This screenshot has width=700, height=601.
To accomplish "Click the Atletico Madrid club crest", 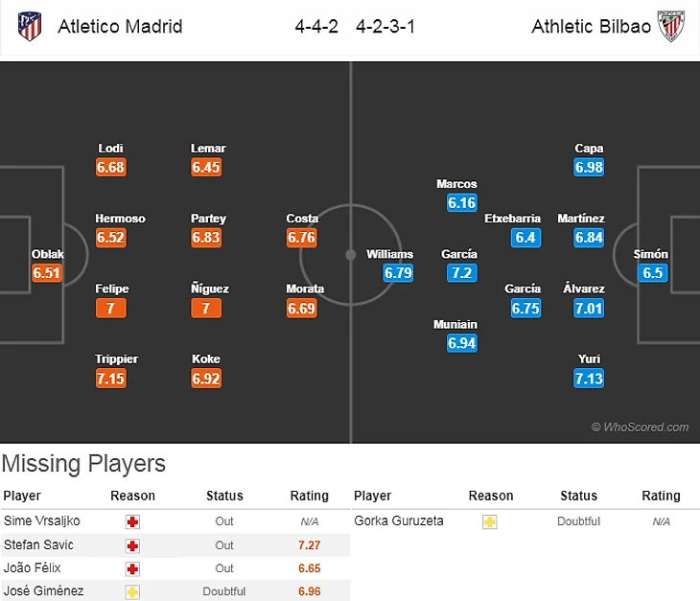I will (30, 27).
